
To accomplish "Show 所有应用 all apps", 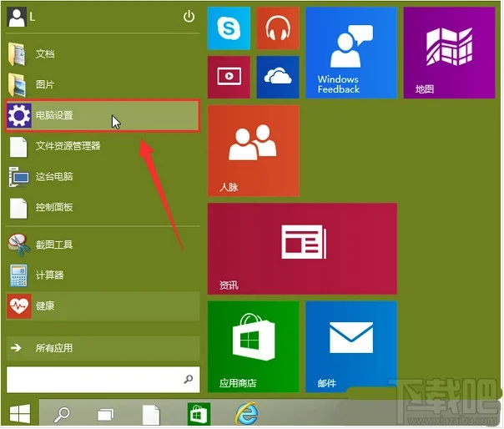I will click(103, 348).
